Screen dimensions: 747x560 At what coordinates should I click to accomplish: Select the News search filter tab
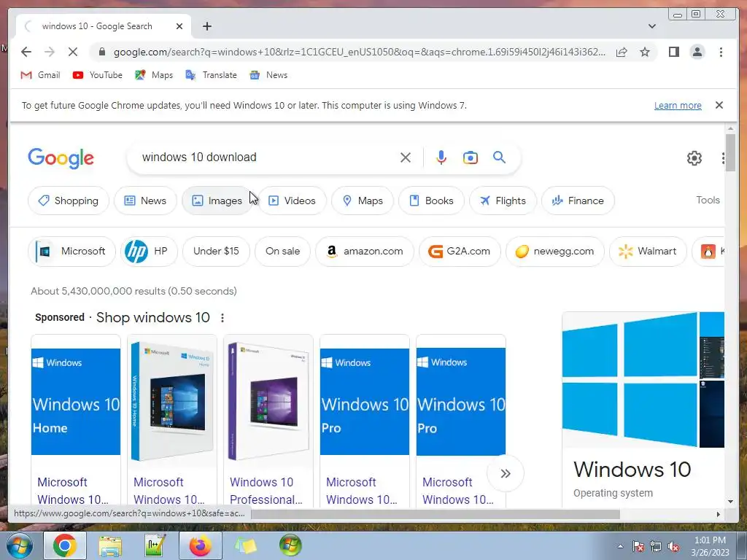click(x=145, y=201)
